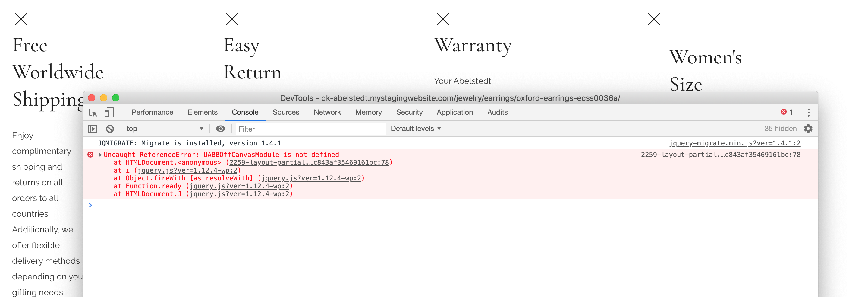Viewport: 868px width, 297px height.
Task: Open the DevTools three-dot menu
Action: (x=808, y=112)
